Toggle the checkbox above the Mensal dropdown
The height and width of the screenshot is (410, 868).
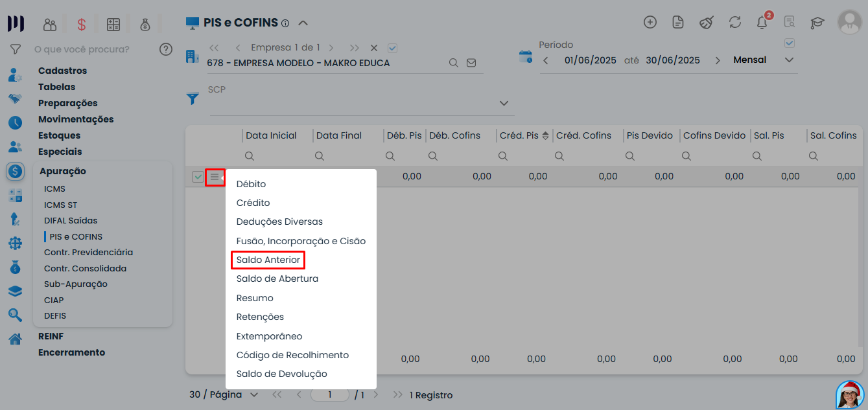(x=790, y=43)
